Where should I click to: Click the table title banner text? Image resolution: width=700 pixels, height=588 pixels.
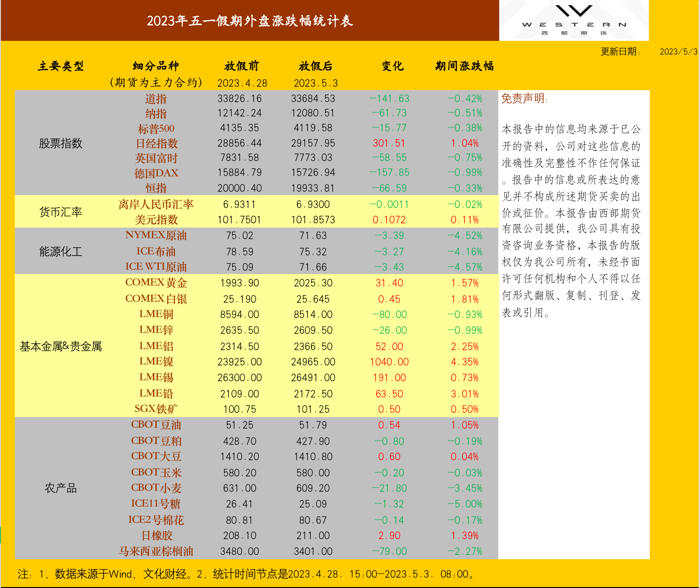click(x=250, y=21)
